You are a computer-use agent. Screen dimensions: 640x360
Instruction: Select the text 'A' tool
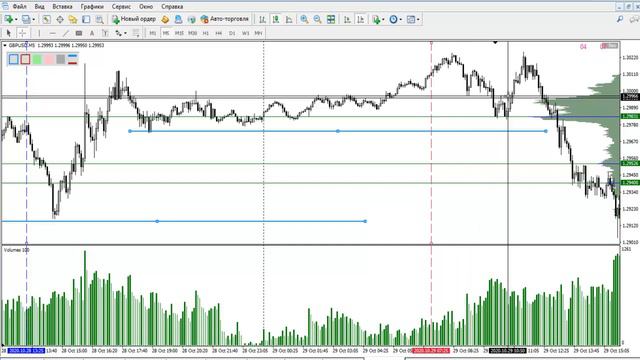[92, 33]
